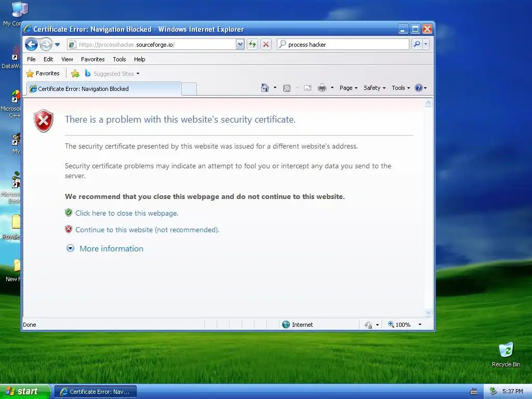Viewport: 532px width, 399px height.
Task: Maximize the Internet Explorer window
Action: tap(415, 29)
